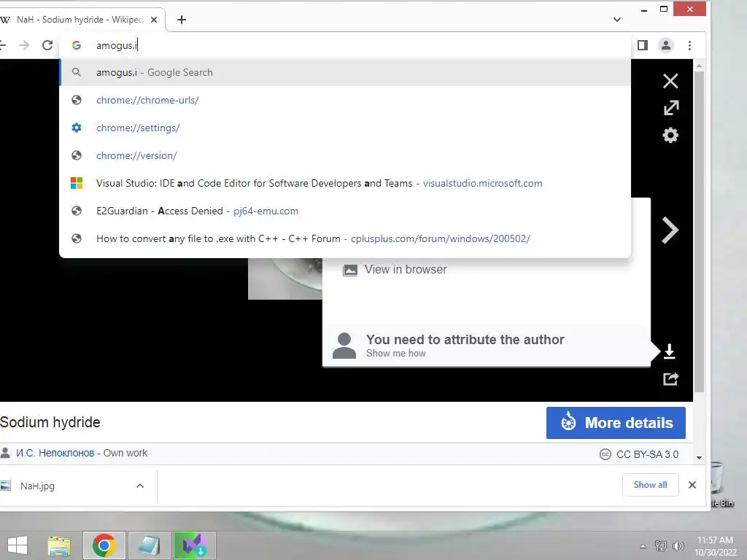Select the amogus.i Google Search suggestion
747x560 pixels.
tap(345, 72)
